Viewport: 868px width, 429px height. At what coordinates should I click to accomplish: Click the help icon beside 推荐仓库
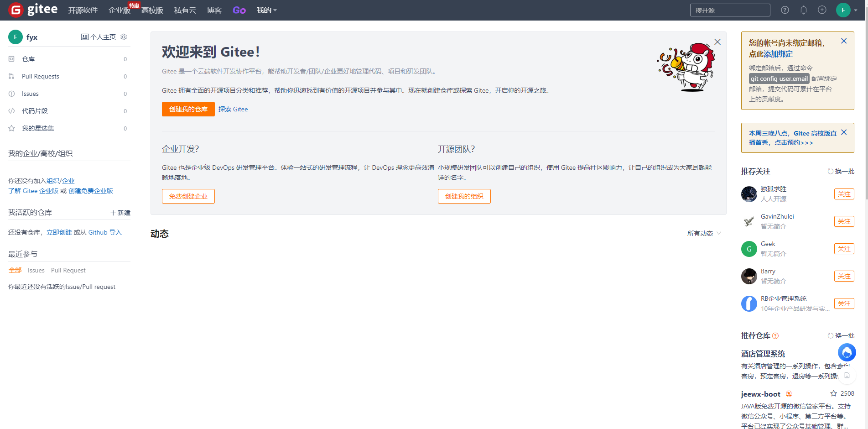point(775,336)
